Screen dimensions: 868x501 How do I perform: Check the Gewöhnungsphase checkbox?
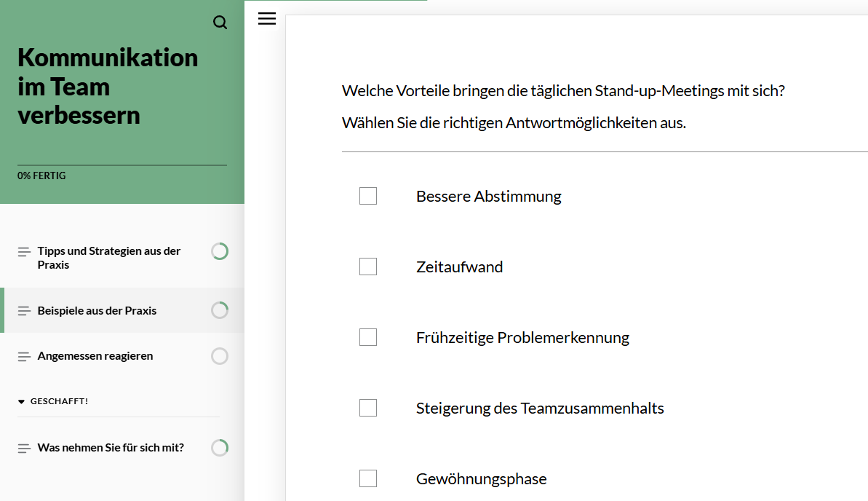click(x=368, y=478)
